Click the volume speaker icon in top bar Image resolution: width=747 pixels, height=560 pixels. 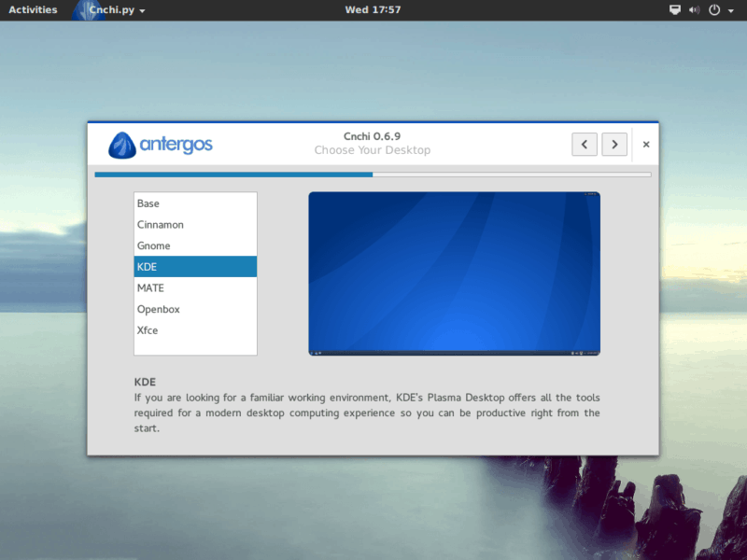coord(694,10)
